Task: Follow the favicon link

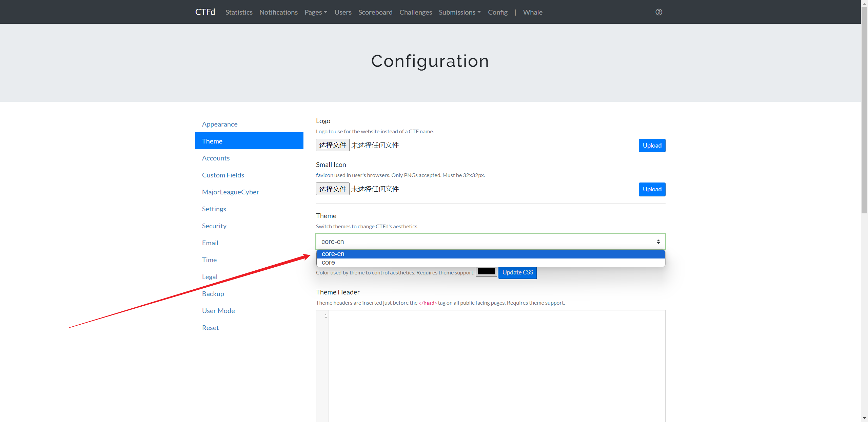Action: click(324, 175)
